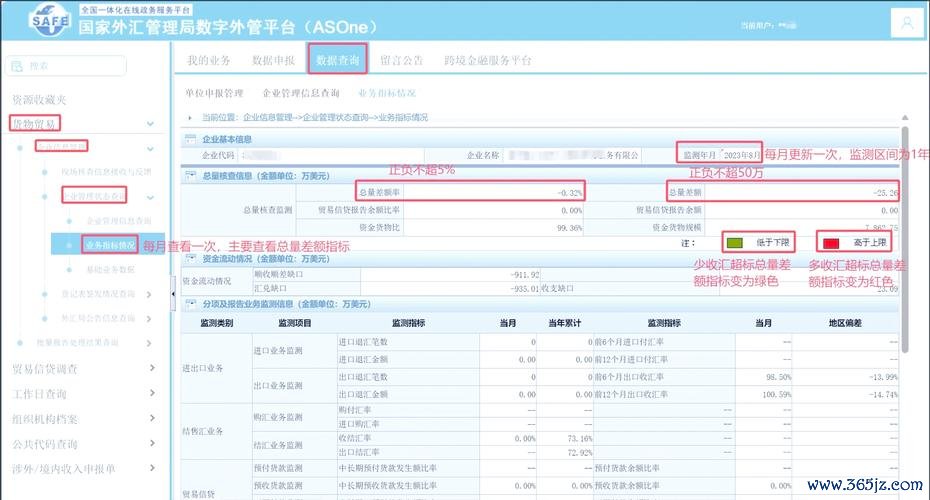930x500 pixels.
Task: Click 地区偏差 value -14.74%
Action: 883,394
